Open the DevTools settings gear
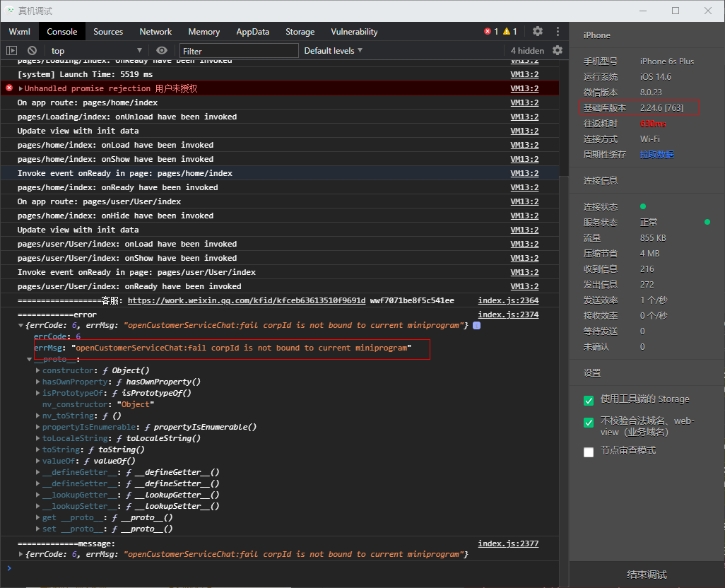The height and width of the screenshot is (588, 725). point(537,31)
